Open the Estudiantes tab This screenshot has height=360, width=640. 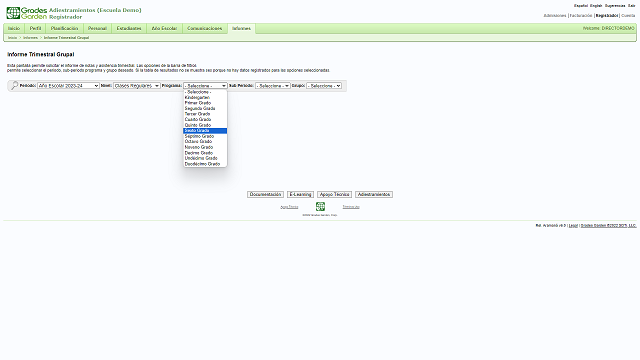129,29
